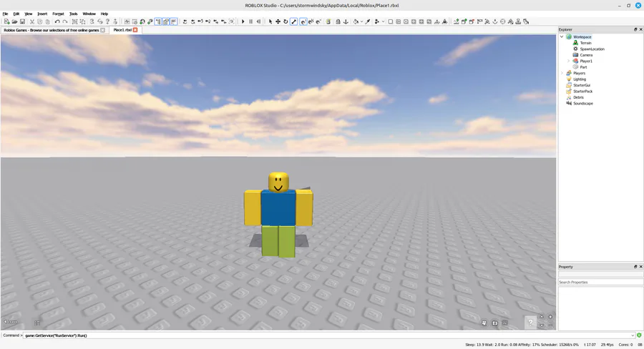Undo the last action

click(x=57, y=21)
